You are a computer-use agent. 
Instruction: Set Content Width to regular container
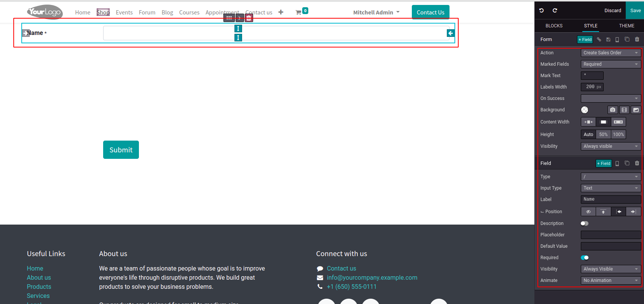tap(603, 122)
